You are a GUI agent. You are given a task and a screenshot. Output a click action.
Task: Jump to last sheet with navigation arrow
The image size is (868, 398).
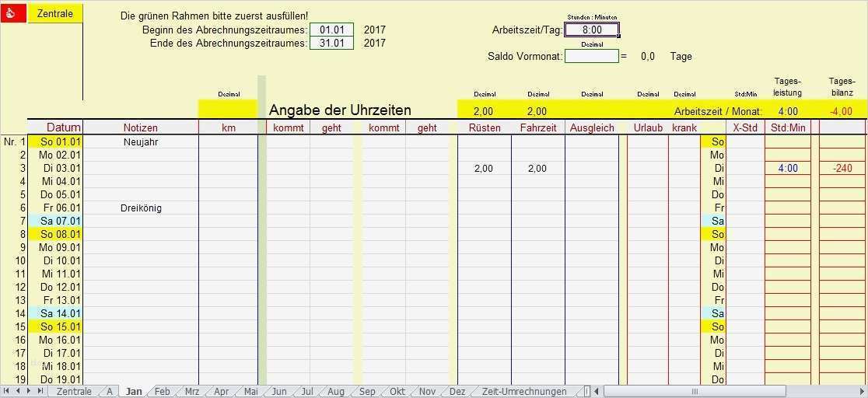(40, 391)
